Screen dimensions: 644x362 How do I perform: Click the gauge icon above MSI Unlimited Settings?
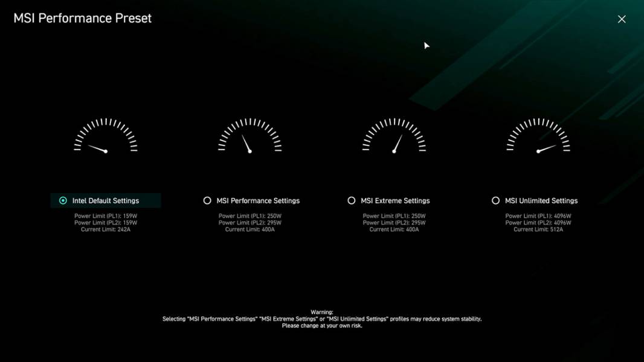click(538, 136)
